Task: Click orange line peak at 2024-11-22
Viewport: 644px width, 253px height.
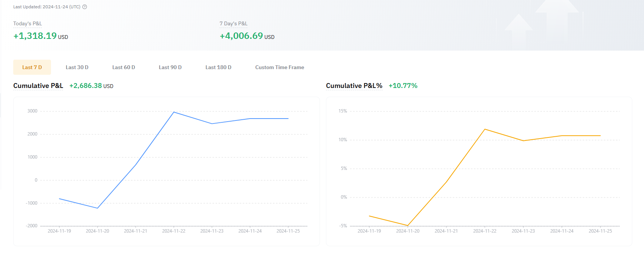Action: click(485, 129)
